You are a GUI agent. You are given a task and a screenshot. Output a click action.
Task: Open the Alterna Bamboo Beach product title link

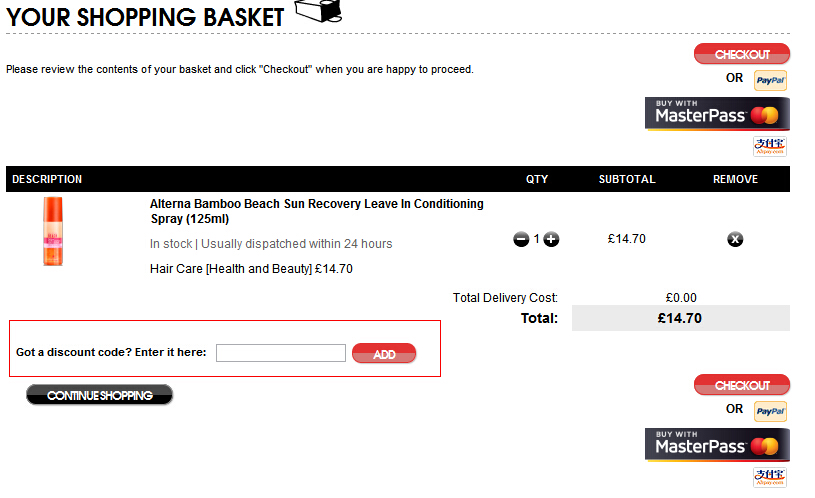(x=316, y=211)
